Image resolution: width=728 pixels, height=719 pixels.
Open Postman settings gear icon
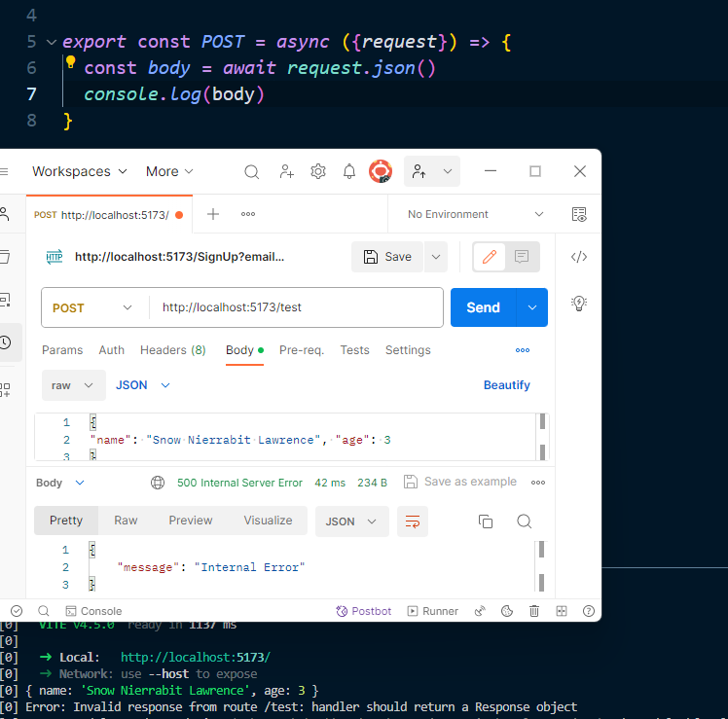(318, 172)
